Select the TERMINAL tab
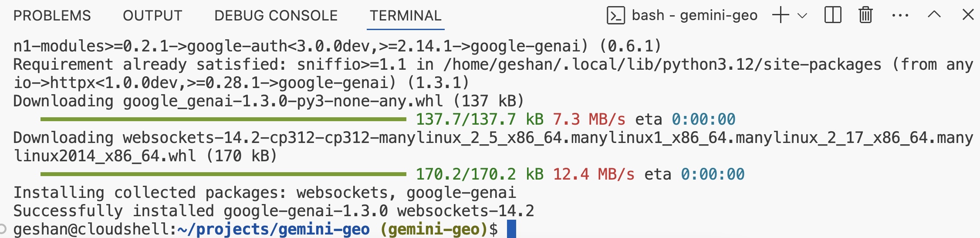980x238 pixels. click(405, 16)
